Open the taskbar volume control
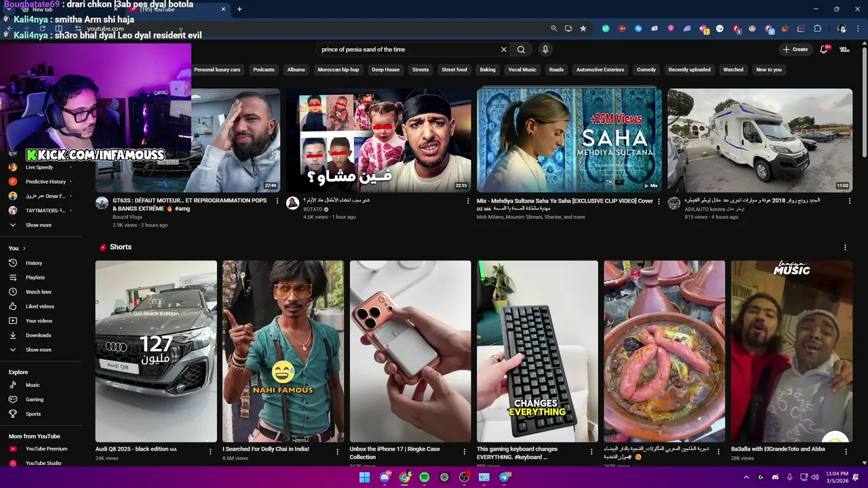Viewport: 868px width, 488px height. click(x=814, y=477)
